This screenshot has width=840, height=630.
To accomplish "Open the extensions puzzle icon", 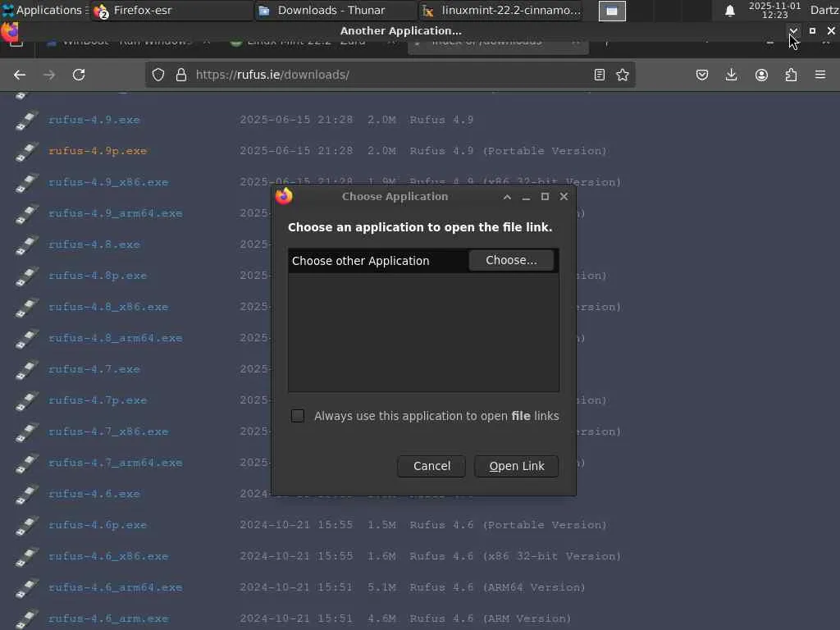I will [791, 75].
